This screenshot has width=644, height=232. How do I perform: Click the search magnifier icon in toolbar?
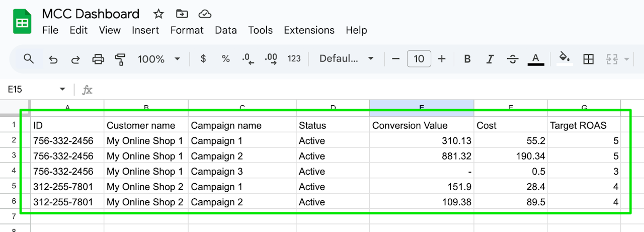click(29, 59)
